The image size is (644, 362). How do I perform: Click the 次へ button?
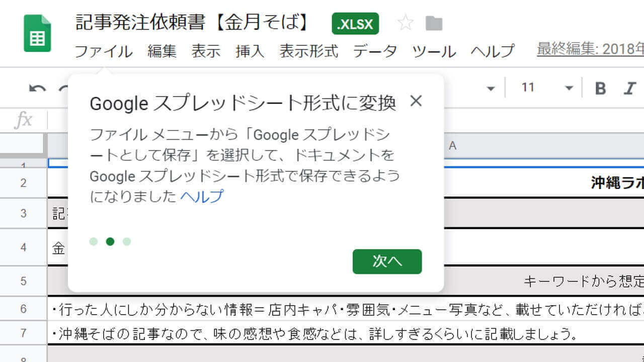coord(387,261)
